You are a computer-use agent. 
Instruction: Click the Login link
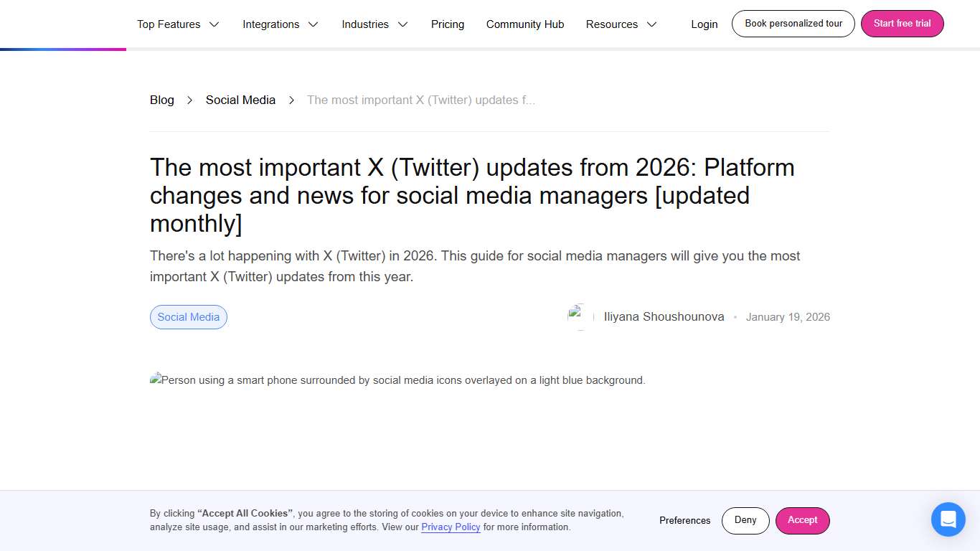[704, 24]
